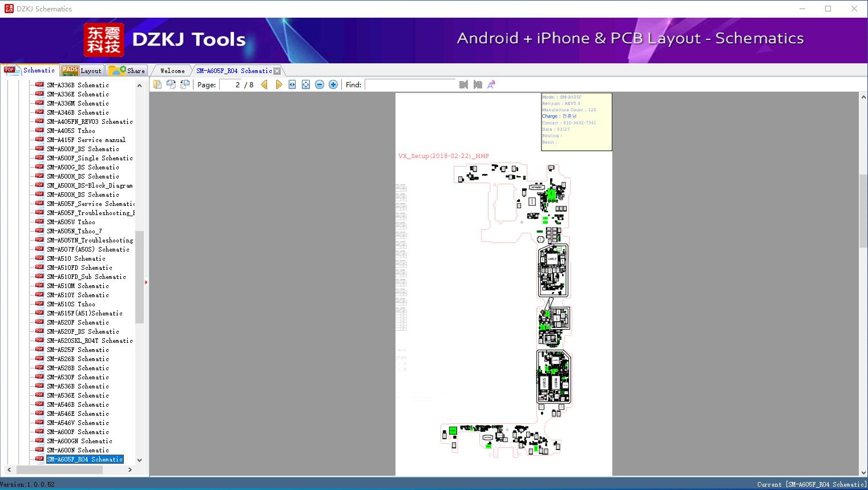Open the Share tab
The image size is (868, 490).
click(127, 71)
